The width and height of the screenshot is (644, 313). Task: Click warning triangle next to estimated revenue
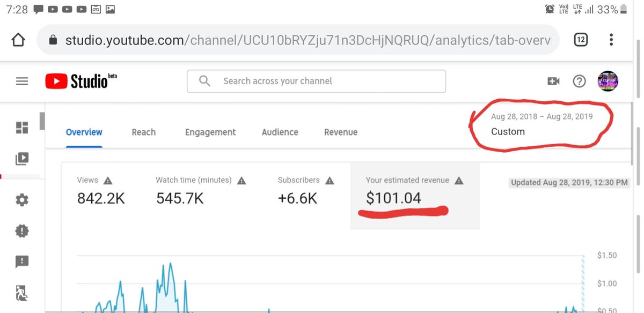click(x=459, y=181)
